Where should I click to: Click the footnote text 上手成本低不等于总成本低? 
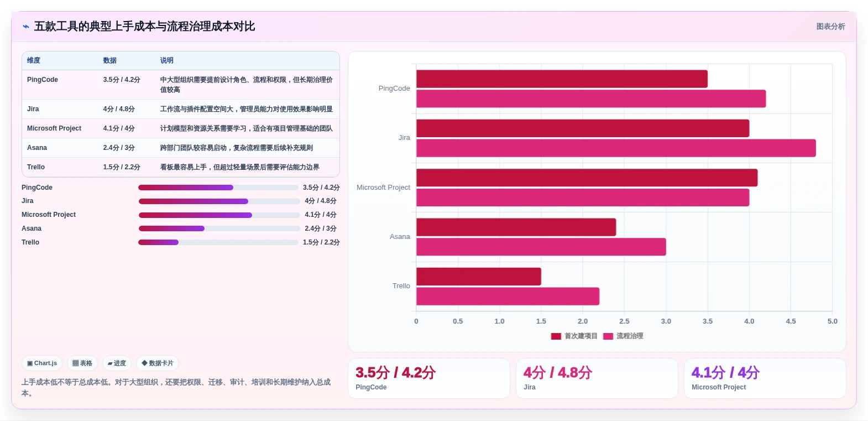[176, 388]
